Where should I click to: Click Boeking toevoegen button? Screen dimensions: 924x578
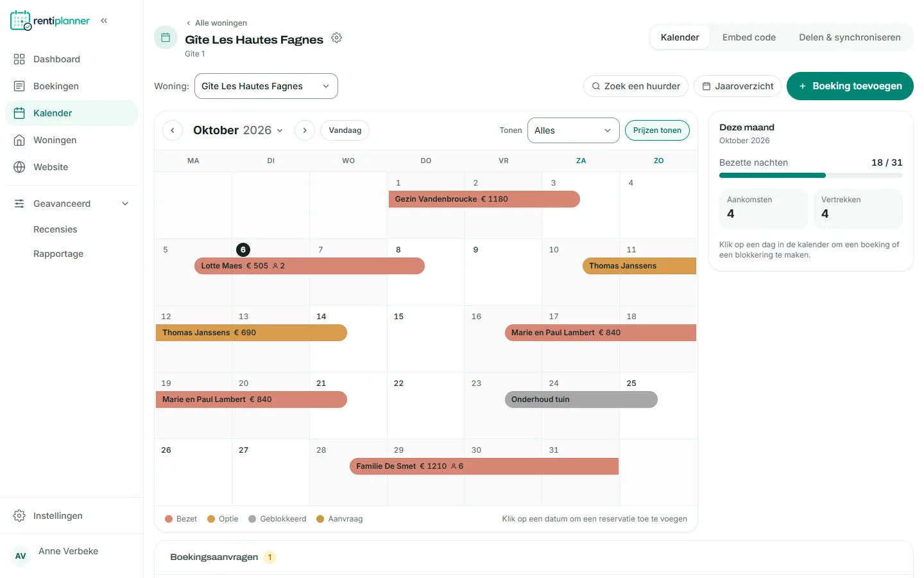click(850, 86)
